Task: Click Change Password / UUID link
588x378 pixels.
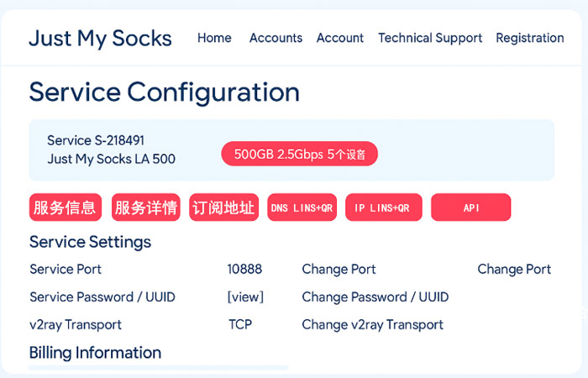Action: pos(375,297)
